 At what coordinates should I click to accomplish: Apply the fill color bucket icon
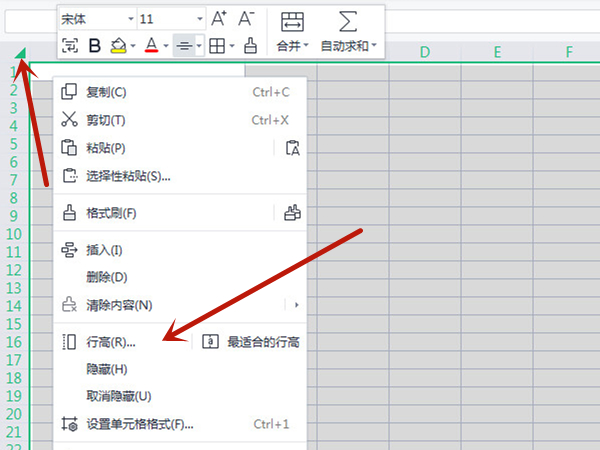(x=119, y=45)
